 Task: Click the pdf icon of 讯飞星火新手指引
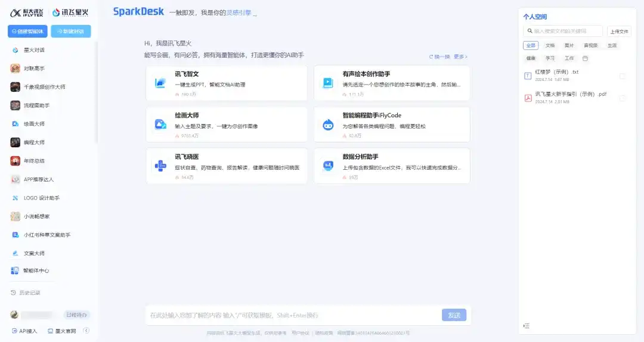click(528, 98)
